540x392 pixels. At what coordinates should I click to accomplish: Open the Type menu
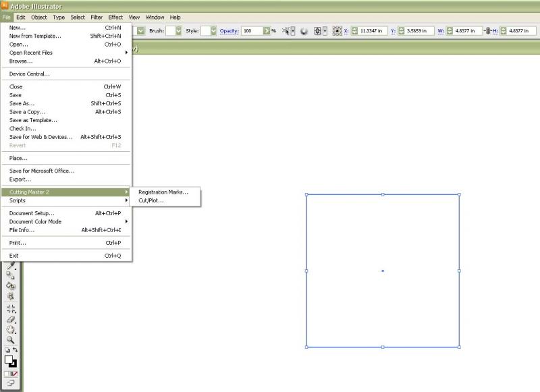59,18
